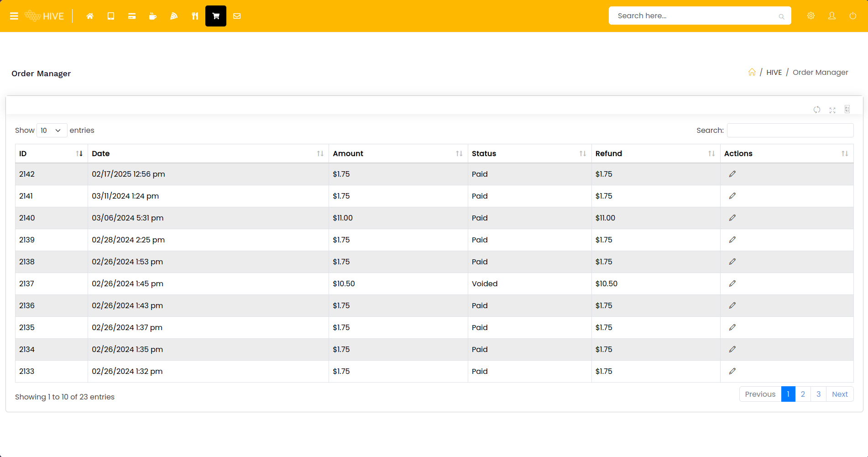Sort the table by Refund column
Screen dimensions: 868x457
[x=655, y=153]
